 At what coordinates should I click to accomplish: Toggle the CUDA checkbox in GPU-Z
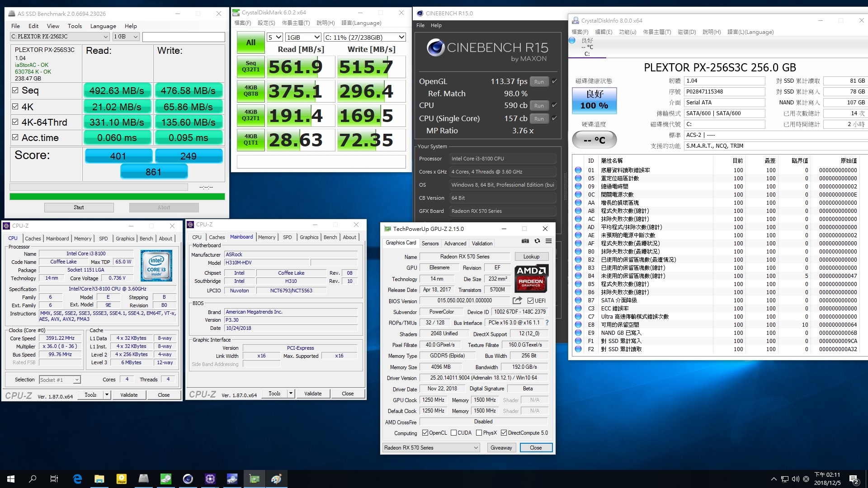click(453, 433)
